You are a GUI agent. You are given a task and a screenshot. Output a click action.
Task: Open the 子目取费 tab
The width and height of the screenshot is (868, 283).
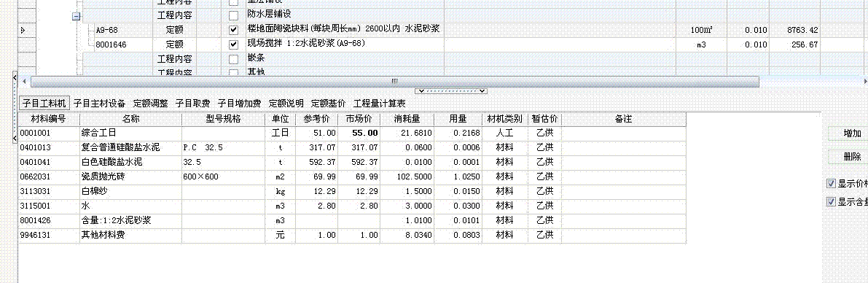192,103
